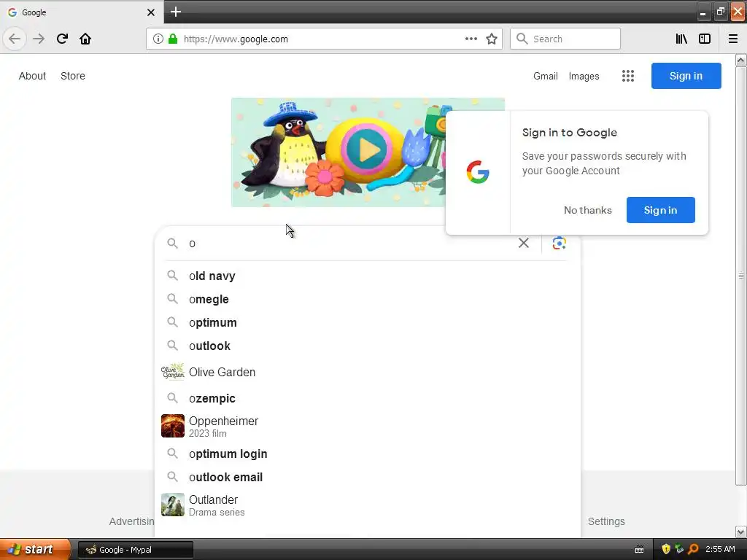Show site information icon in address bar
This screenshot has width=747, height=560.
pyautogui.click(x=158, y=39)
